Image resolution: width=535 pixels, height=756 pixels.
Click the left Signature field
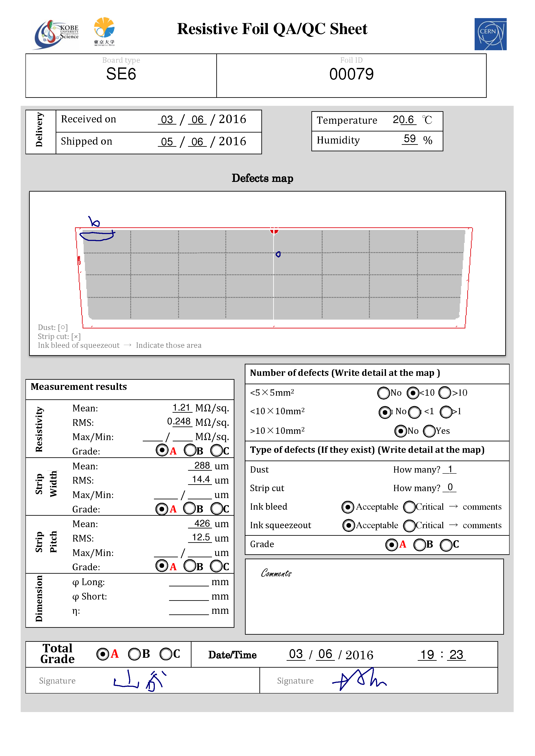click(143, 681)
